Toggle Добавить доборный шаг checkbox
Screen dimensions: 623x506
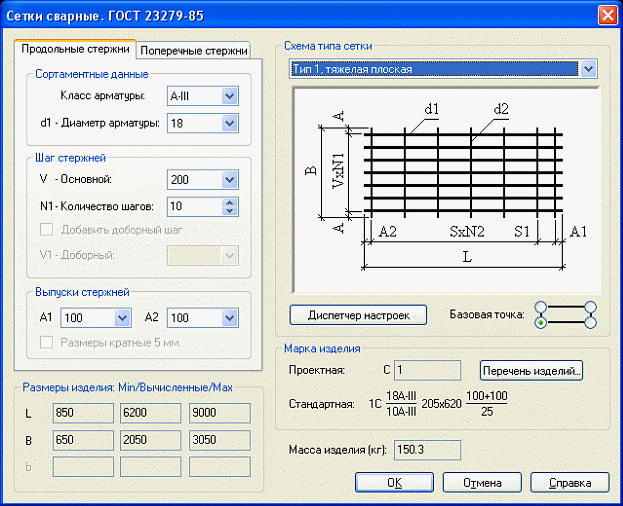(46, 230)
